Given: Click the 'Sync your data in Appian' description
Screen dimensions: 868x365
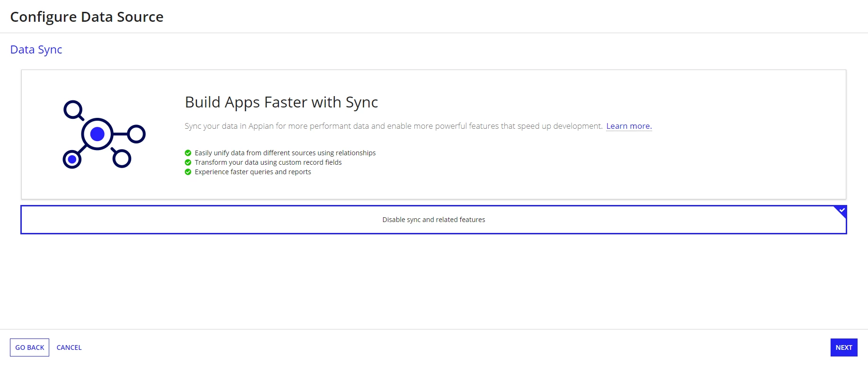Looking at the screenshot, I should point(394,126).
